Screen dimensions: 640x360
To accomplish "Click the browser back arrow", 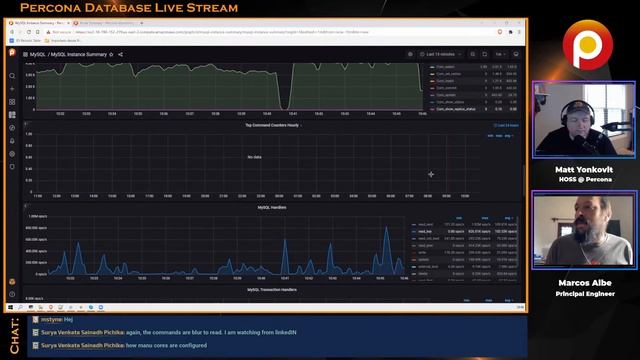I will (12, 32).
